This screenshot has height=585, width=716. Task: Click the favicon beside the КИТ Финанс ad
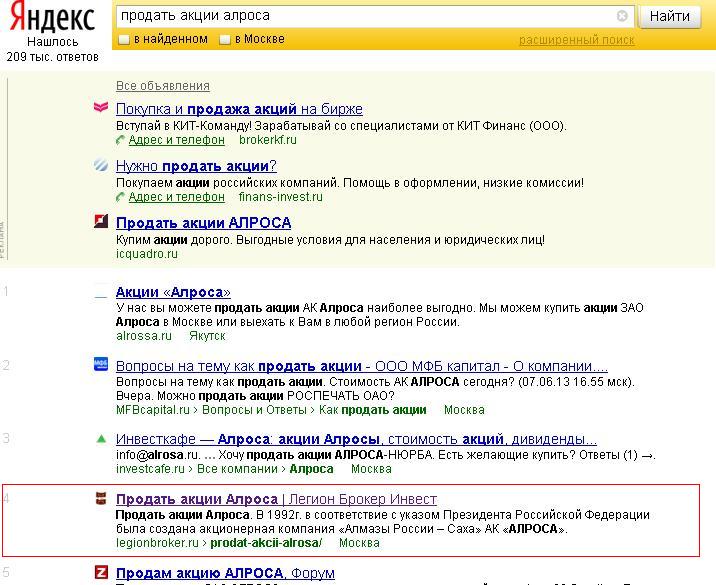101,107
